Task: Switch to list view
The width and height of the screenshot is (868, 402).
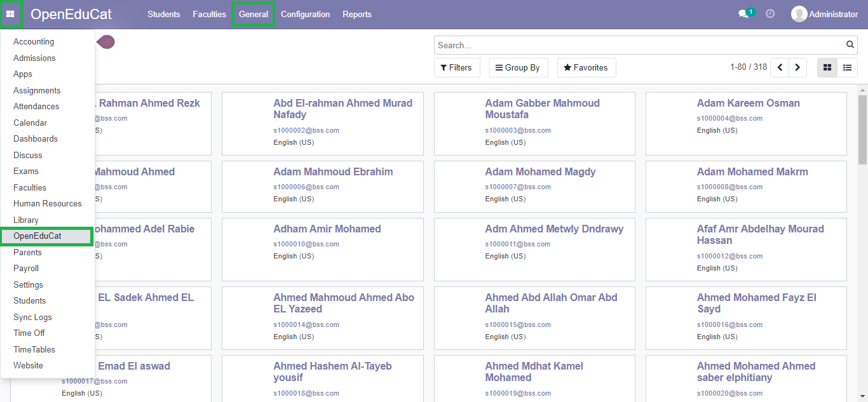Action: (848, 67)
